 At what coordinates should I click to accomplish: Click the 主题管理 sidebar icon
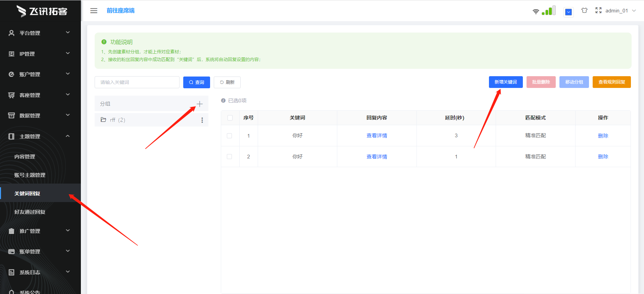[11, 136]
